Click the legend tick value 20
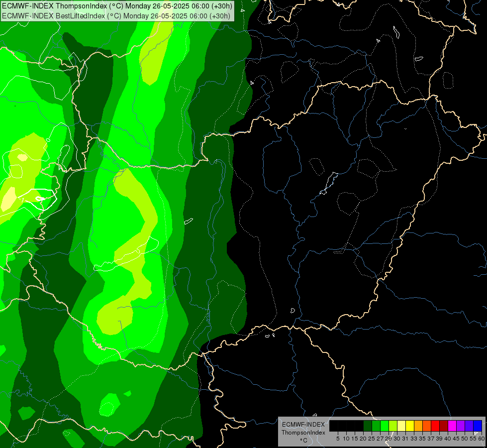The image size is (487, 448). [363, 439]
